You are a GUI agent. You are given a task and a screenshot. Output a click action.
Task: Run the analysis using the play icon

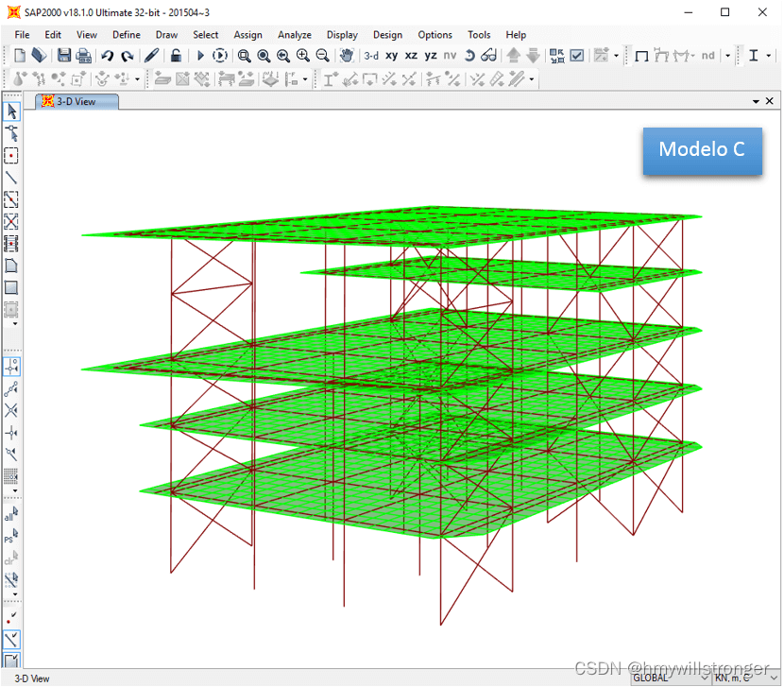(x=200, y=56)
